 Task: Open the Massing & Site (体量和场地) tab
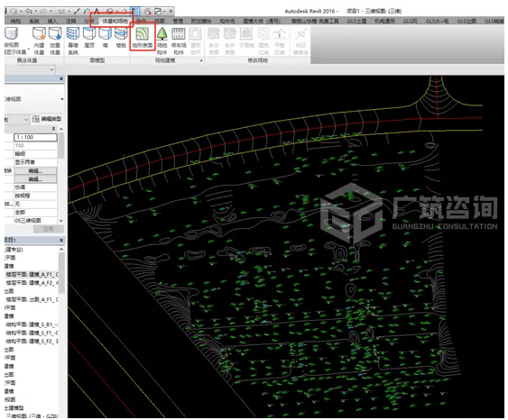coord(115,21)
